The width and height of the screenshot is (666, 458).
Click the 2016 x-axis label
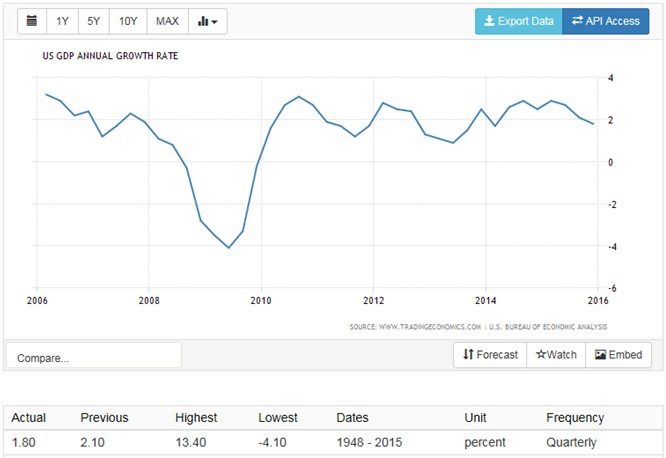(x=598, y=301)
